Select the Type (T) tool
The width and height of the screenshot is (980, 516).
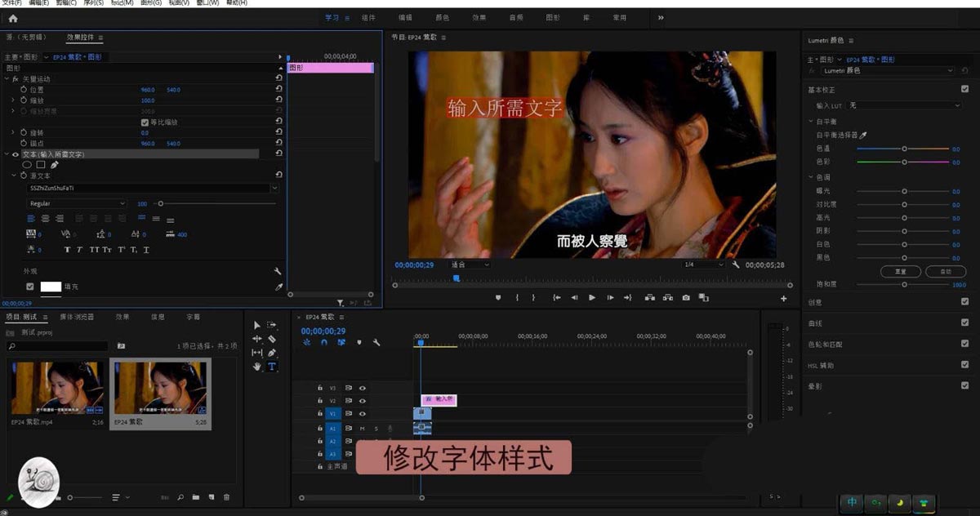coord(272,367)
